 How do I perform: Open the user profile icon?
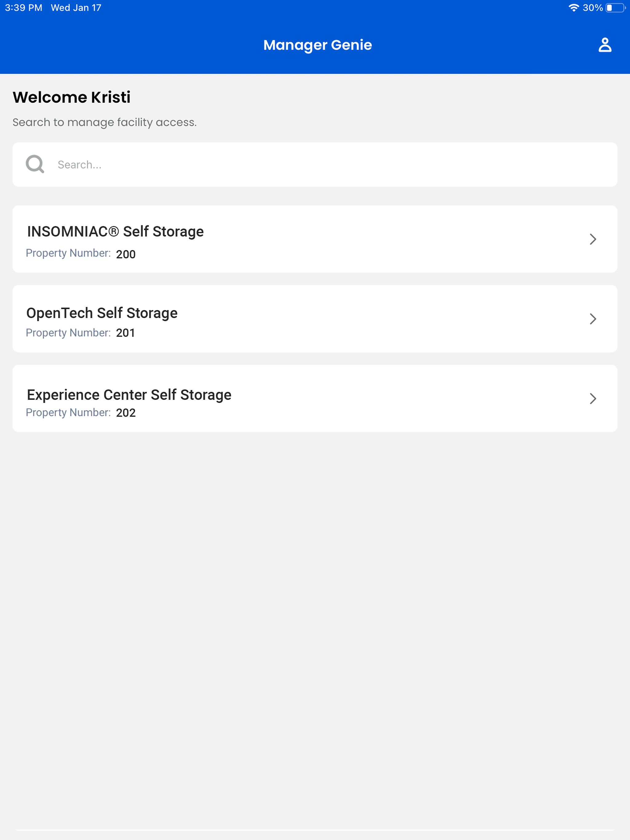[605, 45]
